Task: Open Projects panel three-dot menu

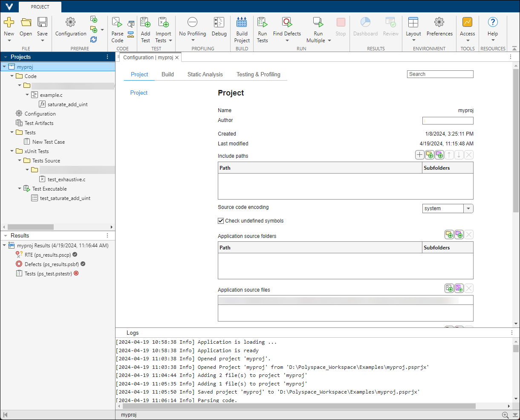Action: point(107,57)
